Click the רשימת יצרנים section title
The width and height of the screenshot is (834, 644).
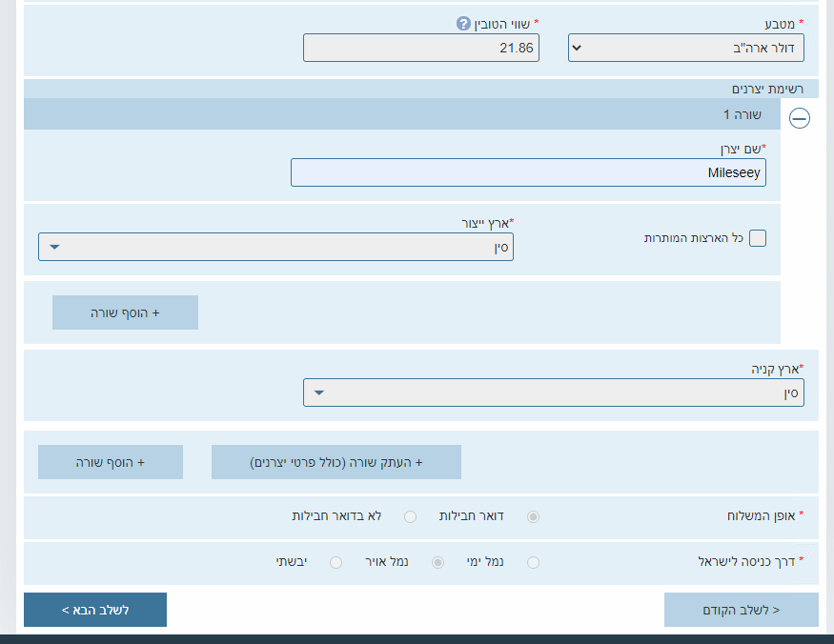pos(767,89)
